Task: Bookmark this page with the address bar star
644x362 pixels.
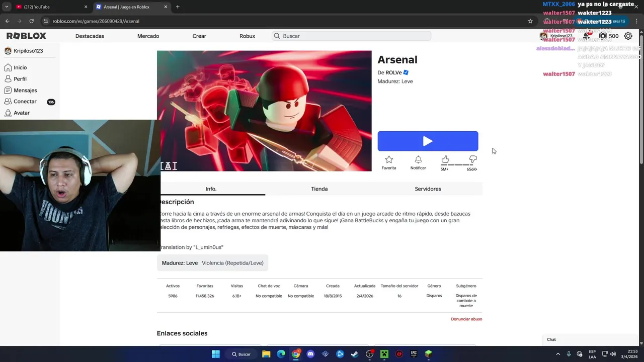Action: tap(530, 21)
